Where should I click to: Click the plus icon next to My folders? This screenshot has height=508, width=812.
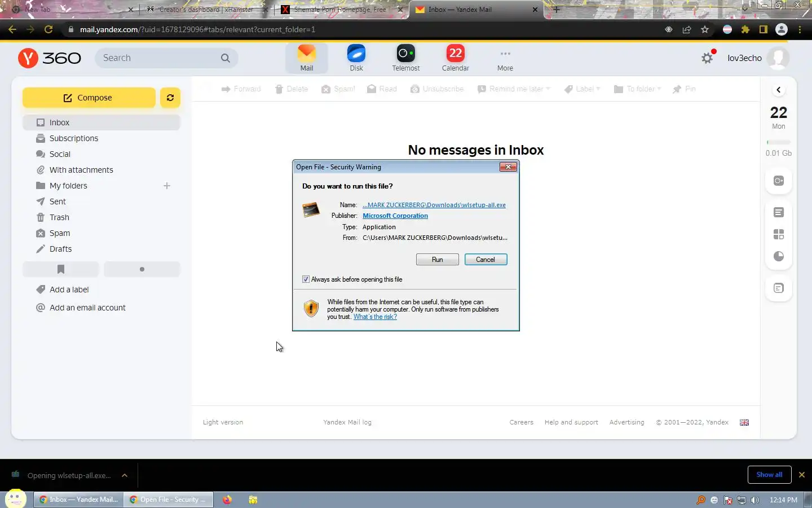coord(167,186)
